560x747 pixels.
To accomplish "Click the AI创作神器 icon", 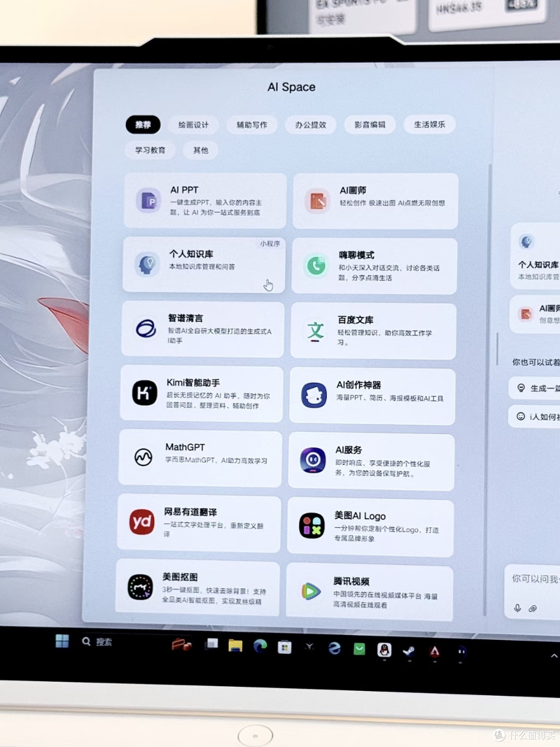I will coord(314,395).
